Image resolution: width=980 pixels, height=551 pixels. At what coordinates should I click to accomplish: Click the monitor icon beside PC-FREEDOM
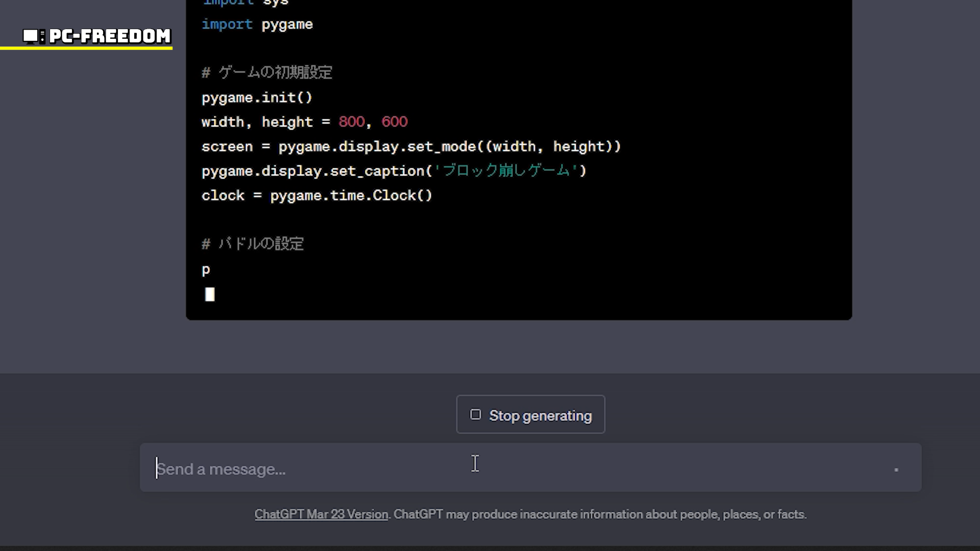tap(32, 36)
